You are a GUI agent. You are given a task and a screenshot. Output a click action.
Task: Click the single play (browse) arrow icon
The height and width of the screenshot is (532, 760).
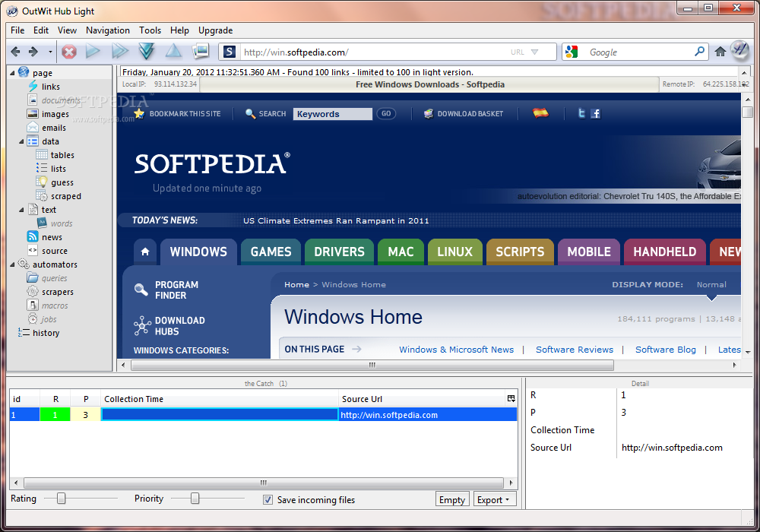(93, 51)
